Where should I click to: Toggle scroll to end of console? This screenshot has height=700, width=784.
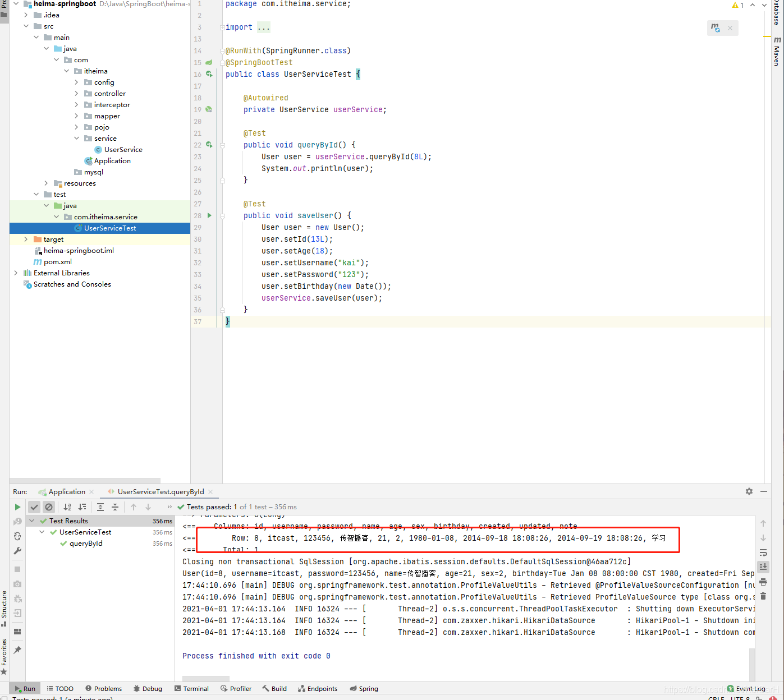click(763, 567)
